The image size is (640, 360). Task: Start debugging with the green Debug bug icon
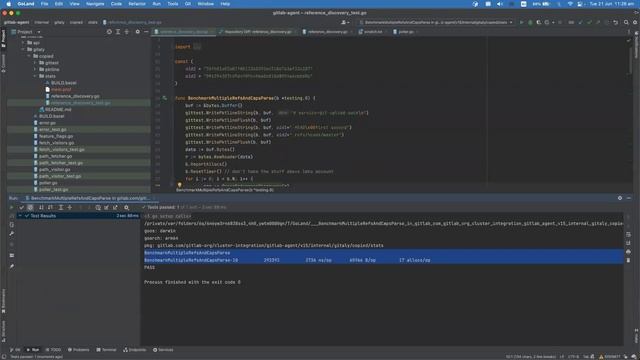click(530, 22)
